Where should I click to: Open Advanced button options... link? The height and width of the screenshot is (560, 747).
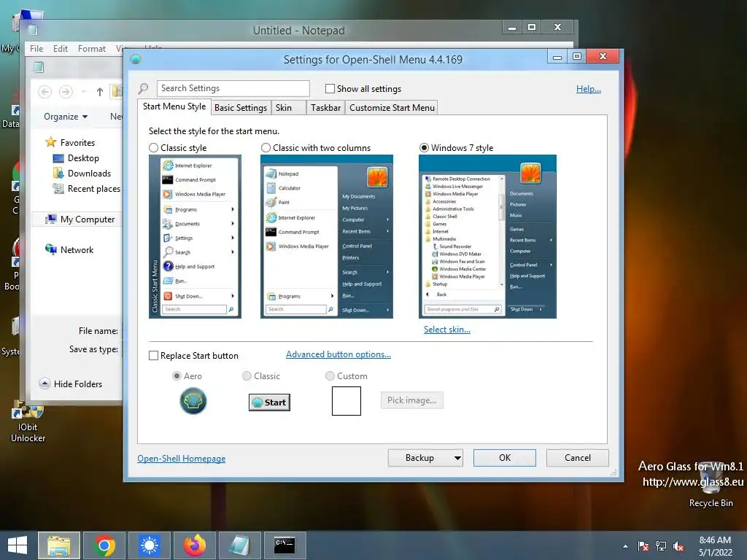338,354
